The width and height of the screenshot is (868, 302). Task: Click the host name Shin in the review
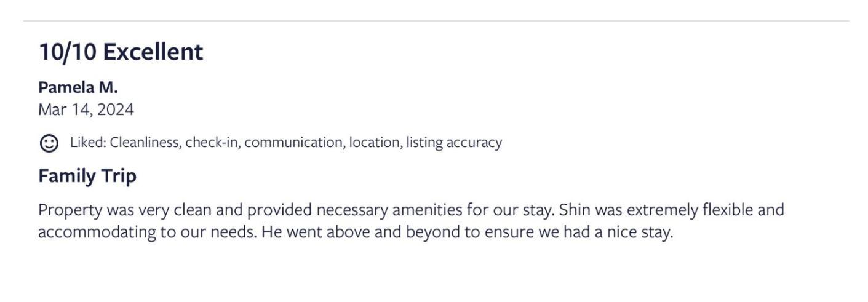575,210
